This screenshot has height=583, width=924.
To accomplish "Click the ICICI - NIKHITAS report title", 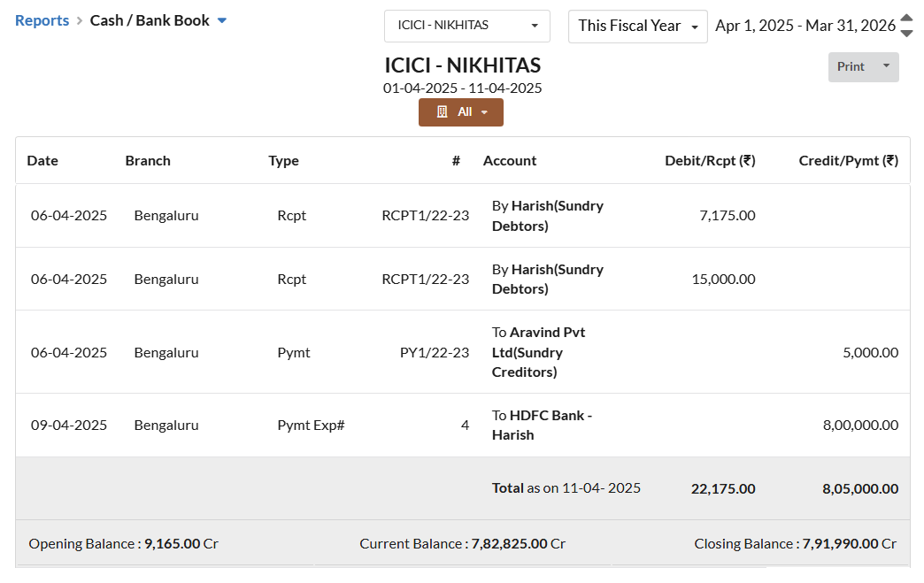I will pyautogui.click(x=463, y=65).
